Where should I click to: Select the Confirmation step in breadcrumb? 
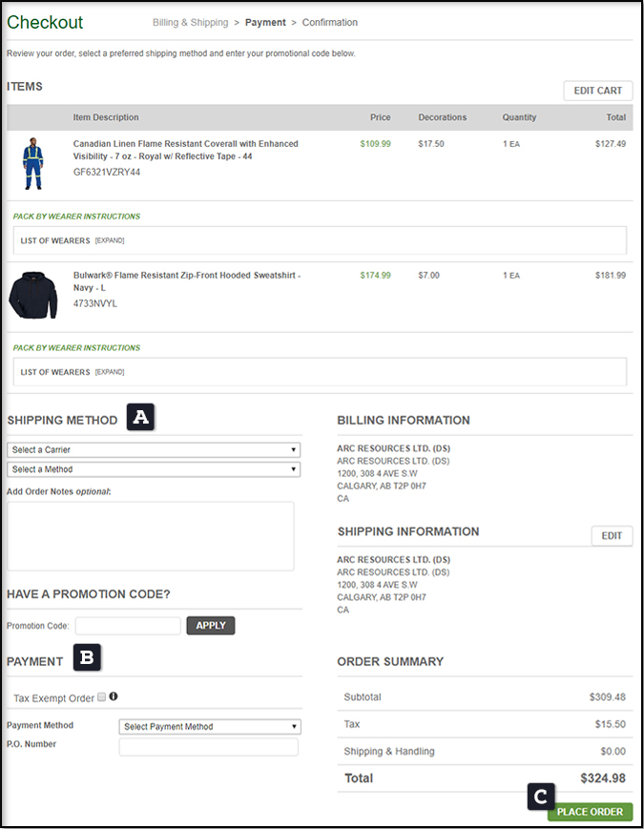330,22
